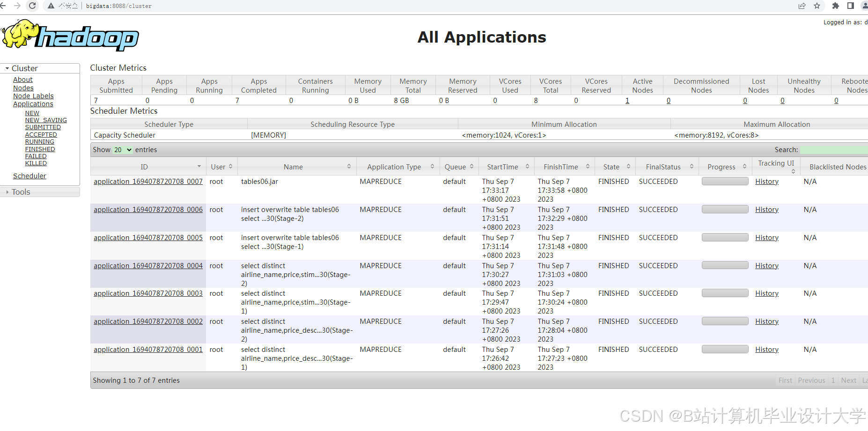This screenshot has width=868, height=431.
Task: Open application_1694078720708_0003 details
Action: 148,293
